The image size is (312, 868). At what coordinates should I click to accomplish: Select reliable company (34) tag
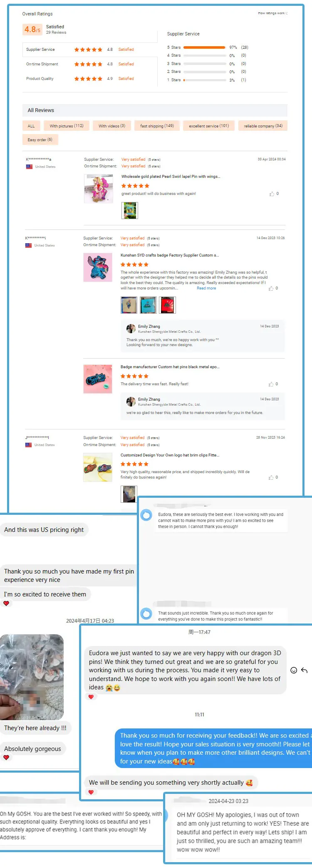pyautogui.click(x=263, y=126)
